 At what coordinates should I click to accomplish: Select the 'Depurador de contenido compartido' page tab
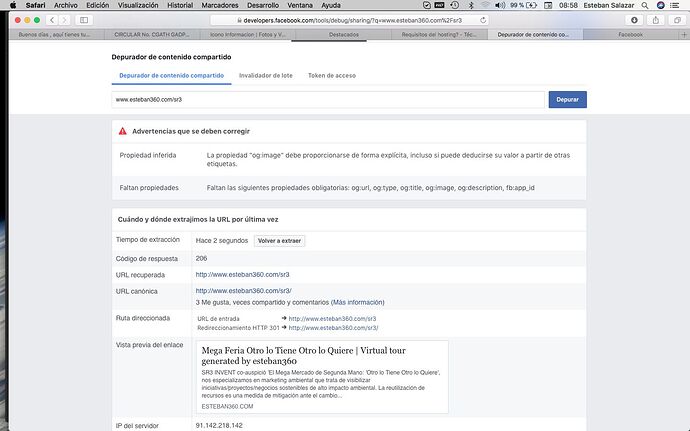point(172,75)
